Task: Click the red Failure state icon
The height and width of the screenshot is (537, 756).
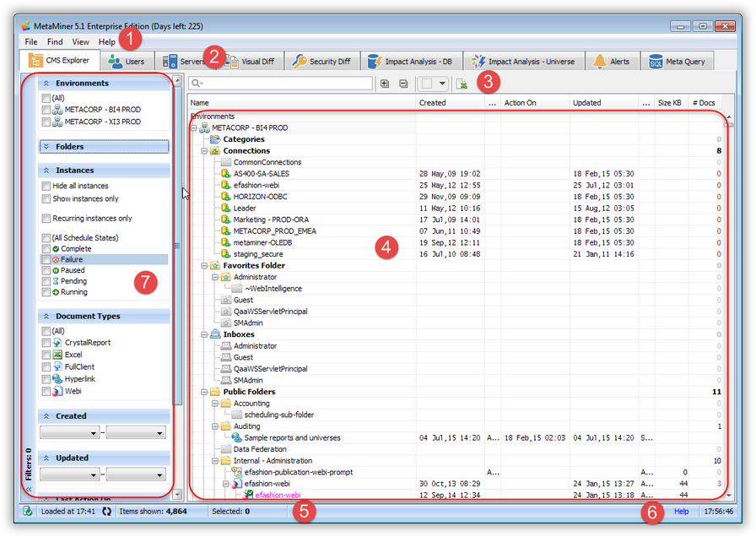Action: (56, 259)
